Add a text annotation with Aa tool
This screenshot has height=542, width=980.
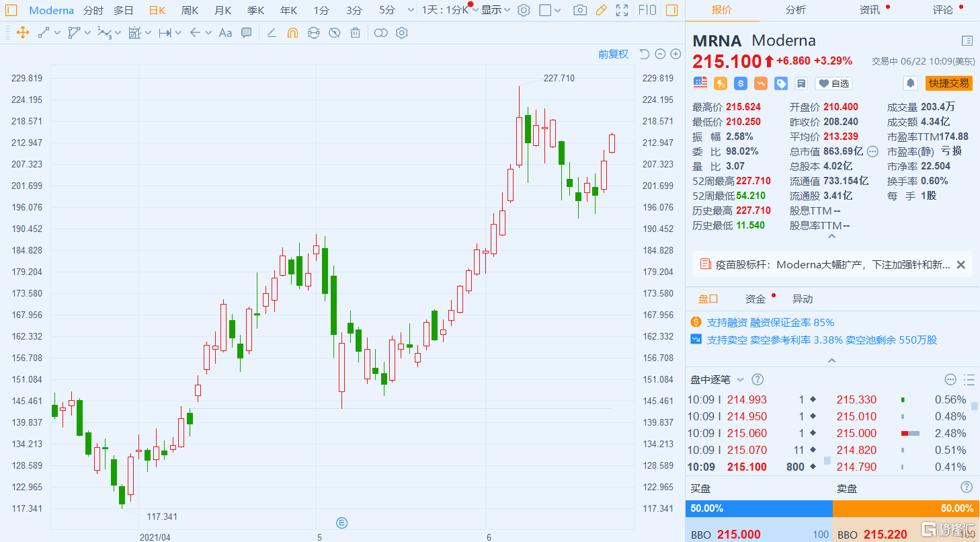tap(226, 32)
